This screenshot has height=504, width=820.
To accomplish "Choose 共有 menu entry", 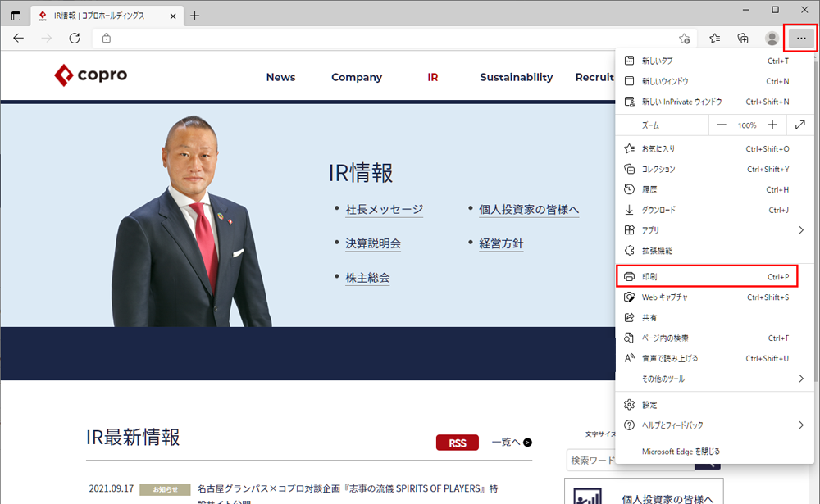I will click(714, 317).
